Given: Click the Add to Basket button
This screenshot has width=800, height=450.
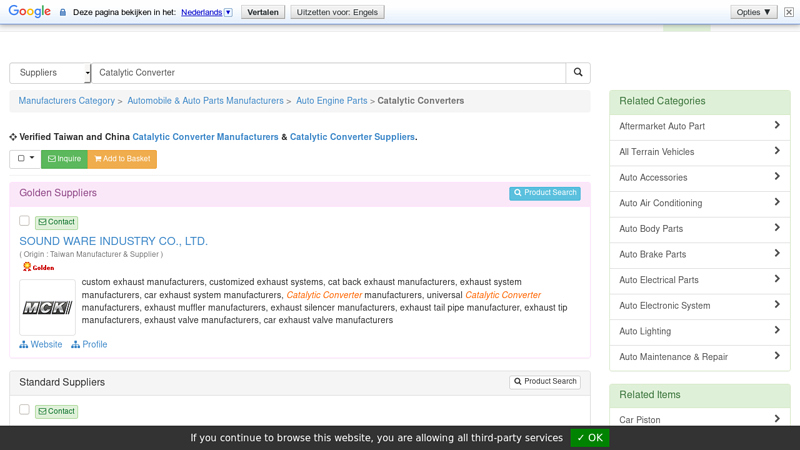Looking at the screenshot, I should [122, 159].
